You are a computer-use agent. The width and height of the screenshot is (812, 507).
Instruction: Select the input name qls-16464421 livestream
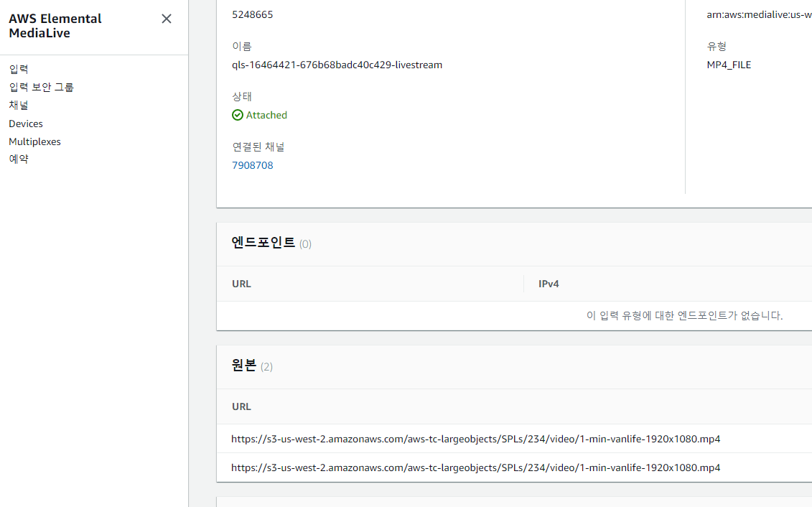(337, 65)
